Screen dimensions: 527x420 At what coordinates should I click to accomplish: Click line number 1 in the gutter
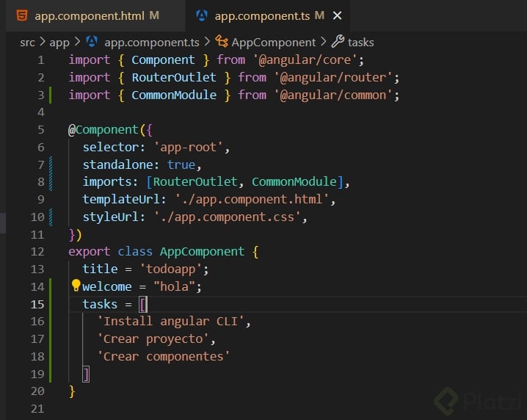point(40,60)
